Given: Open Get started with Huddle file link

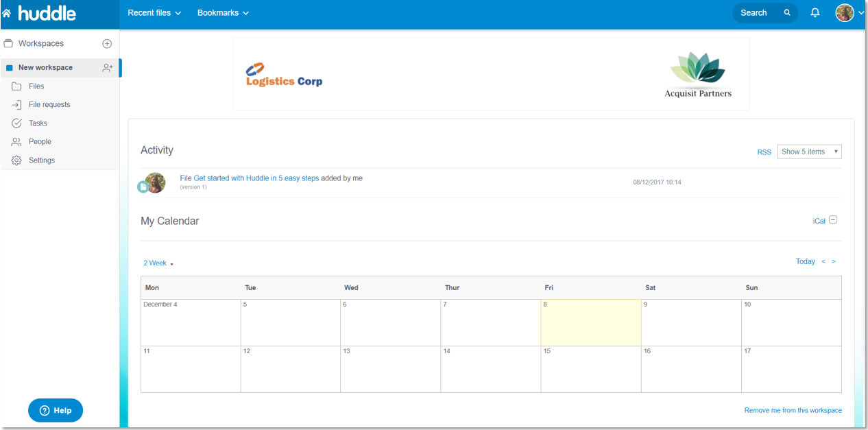Looking at the screenshot, I should tap(256, 178).
